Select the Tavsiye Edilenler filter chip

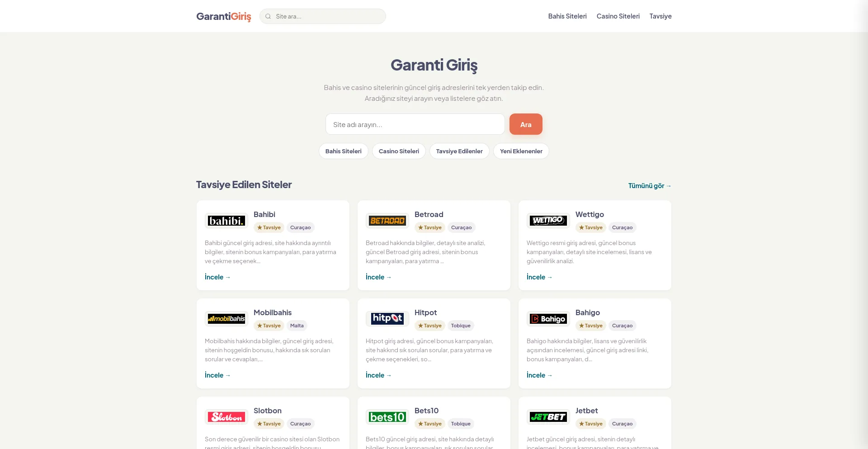[459, 151]
